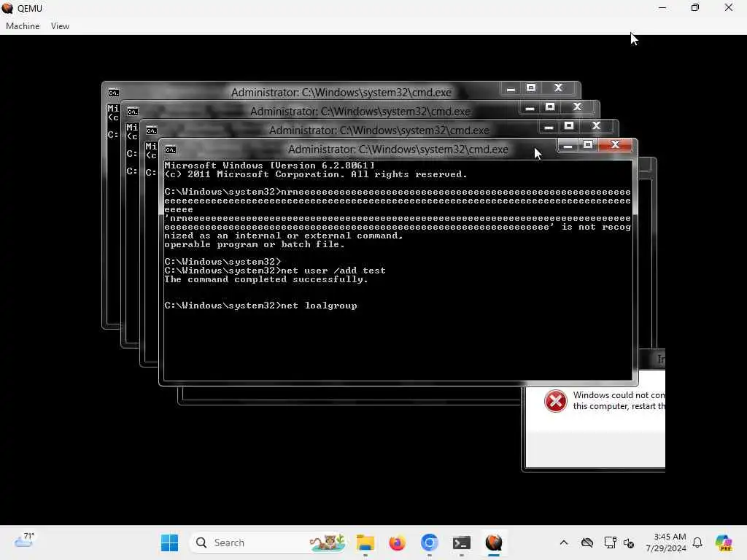The image size is (747, 560).
Task: Click the 'Windows could not con' error message
Action: click(x=619, y=395)
